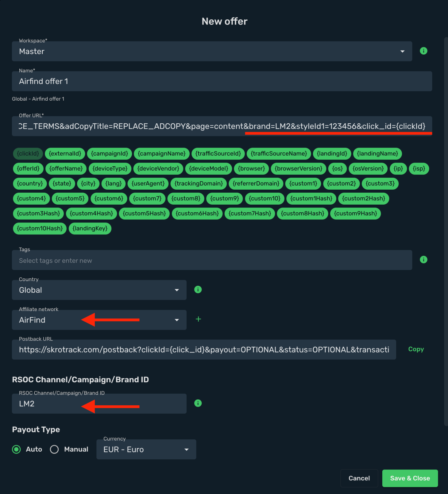Click the info icon next to Workspace

coord(424,51)
